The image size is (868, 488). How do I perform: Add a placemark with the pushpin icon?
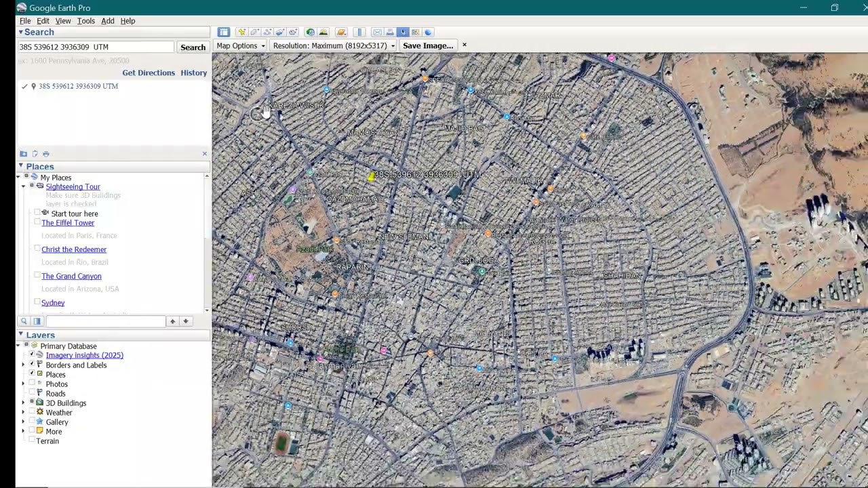pyautogui.click(x=241, y=32)
